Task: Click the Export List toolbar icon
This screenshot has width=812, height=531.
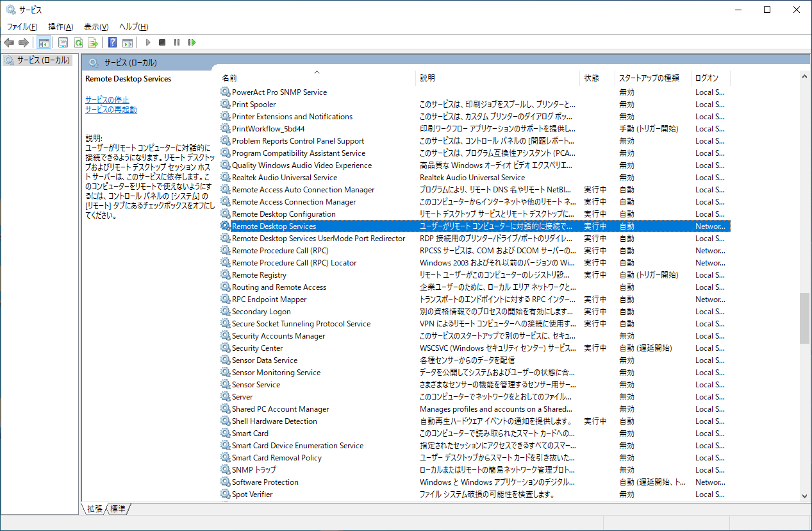Action: pyautogui.click(x=93, y=42)
